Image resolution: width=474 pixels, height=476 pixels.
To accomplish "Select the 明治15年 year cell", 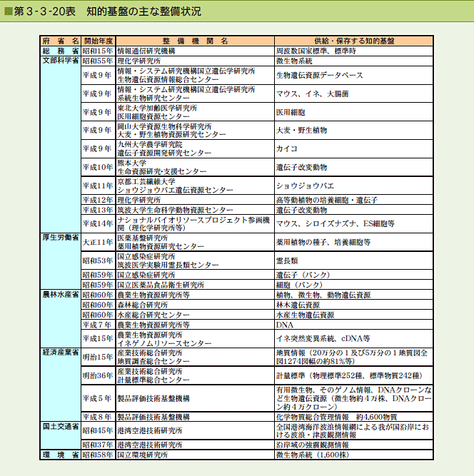I will tap(99, 358).
